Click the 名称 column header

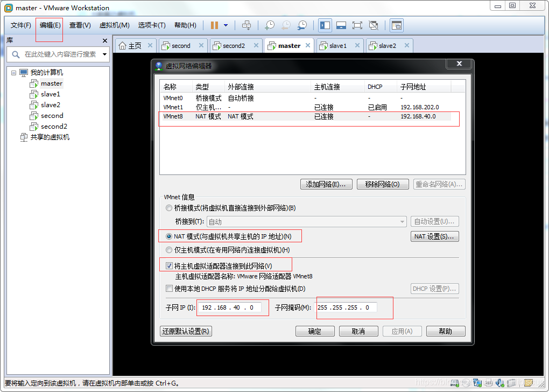point(176,87)
